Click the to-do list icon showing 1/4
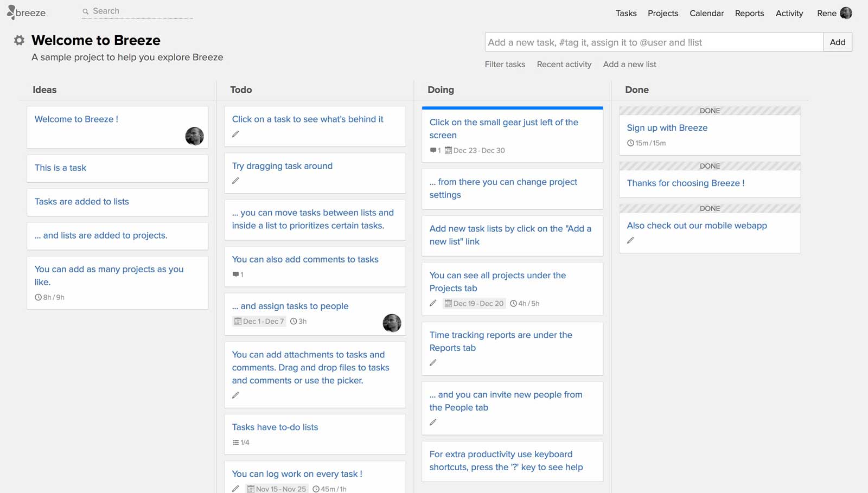Screen dimensions: 868x493 point(235,443)
